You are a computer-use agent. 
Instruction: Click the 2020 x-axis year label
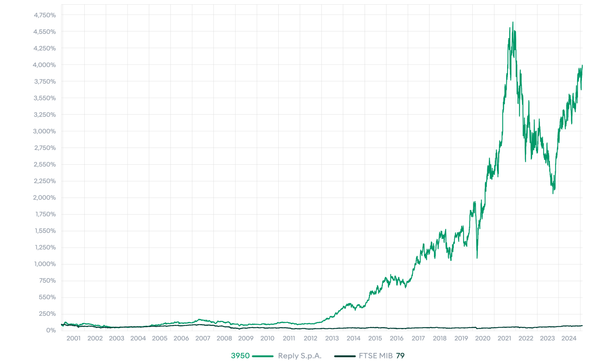coord(483,338)
